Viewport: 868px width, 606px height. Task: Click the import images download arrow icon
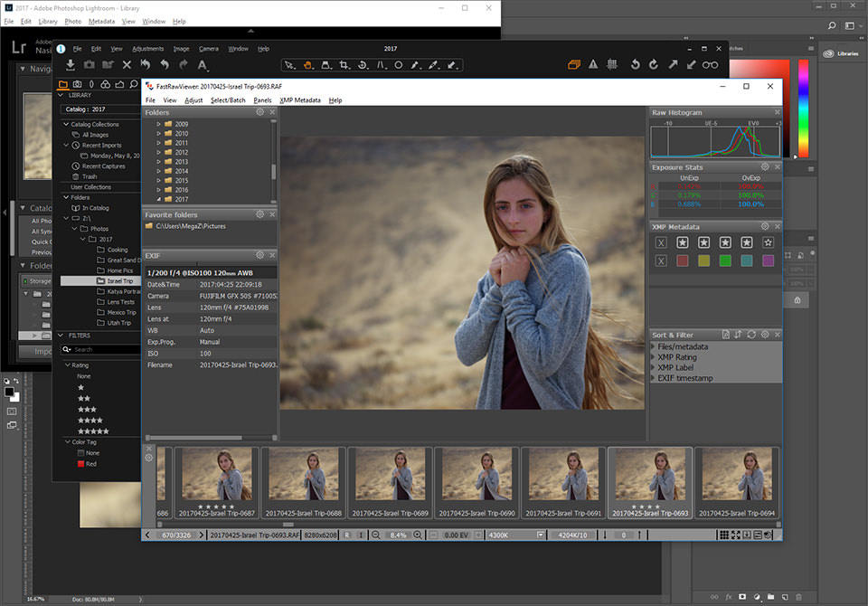[x=71, y=65]
